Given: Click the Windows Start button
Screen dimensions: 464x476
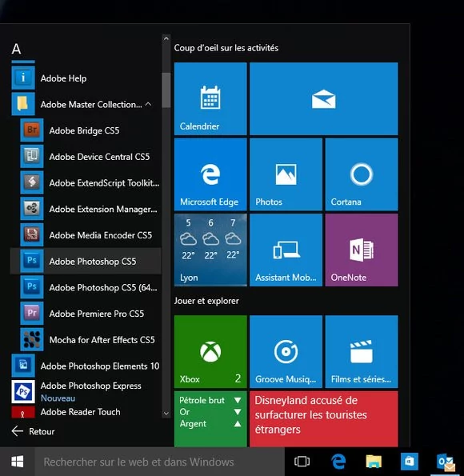Looking at the screenshot, I should (18, 462).
